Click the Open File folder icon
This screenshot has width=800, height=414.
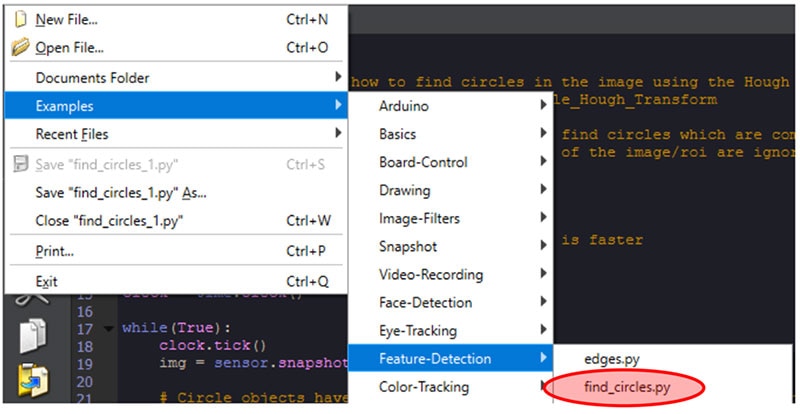(20, 47)
